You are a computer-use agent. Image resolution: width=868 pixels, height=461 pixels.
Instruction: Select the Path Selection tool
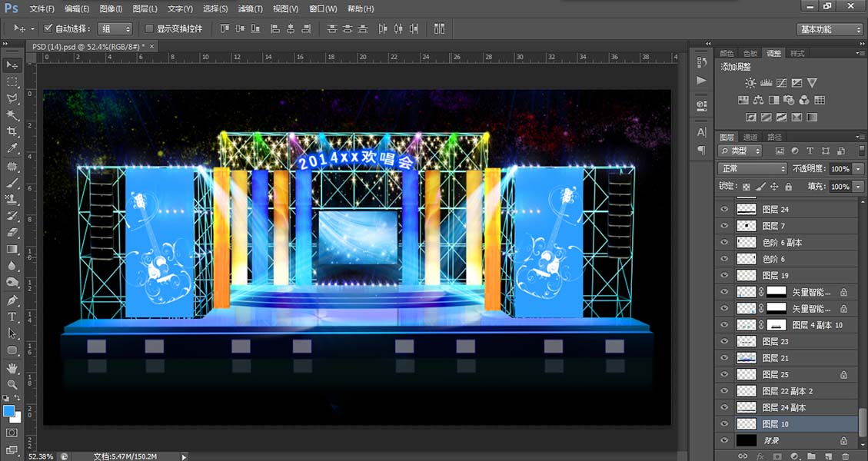(x=12, y=333)
